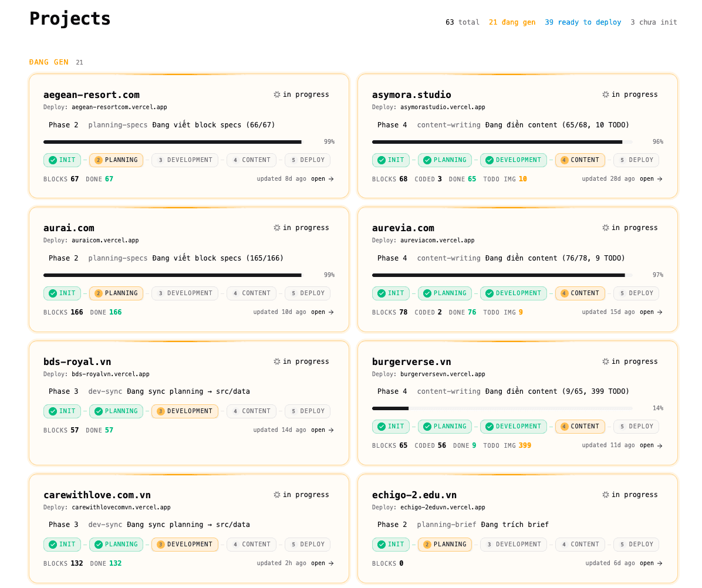Click the orange CONTENT step on burgerverse.vn

580,426
